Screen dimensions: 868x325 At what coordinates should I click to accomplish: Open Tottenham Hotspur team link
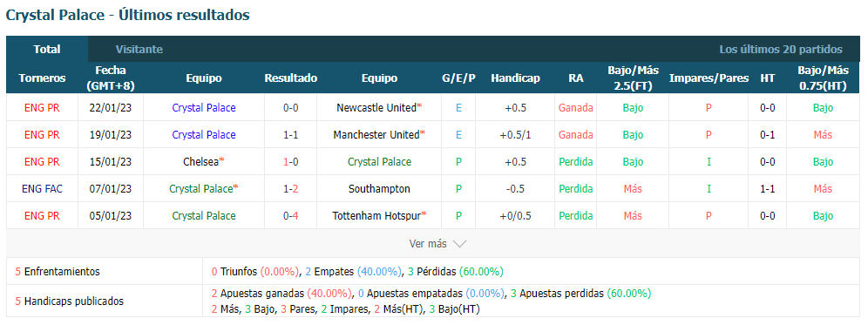(x=379, y=216)
